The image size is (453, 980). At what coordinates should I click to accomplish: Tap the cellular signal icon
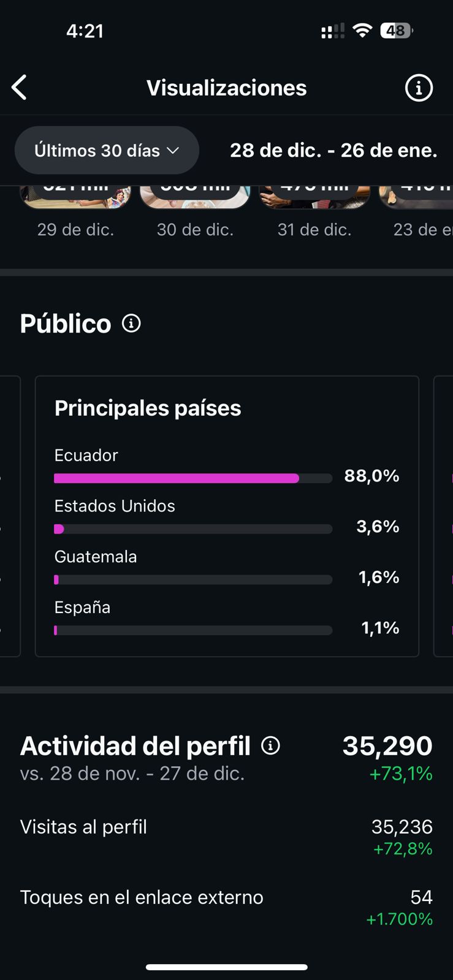point(332,31)
